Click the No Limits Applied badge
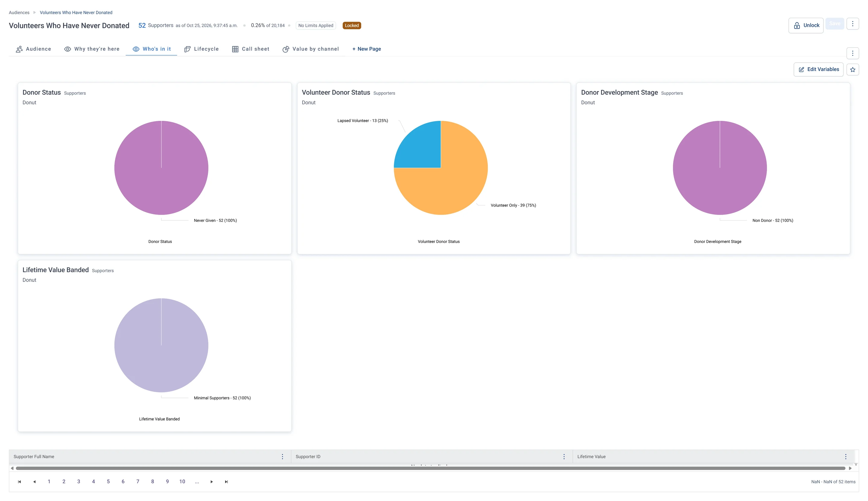Viewport: 868px width, 501px height. coord(316,25)
